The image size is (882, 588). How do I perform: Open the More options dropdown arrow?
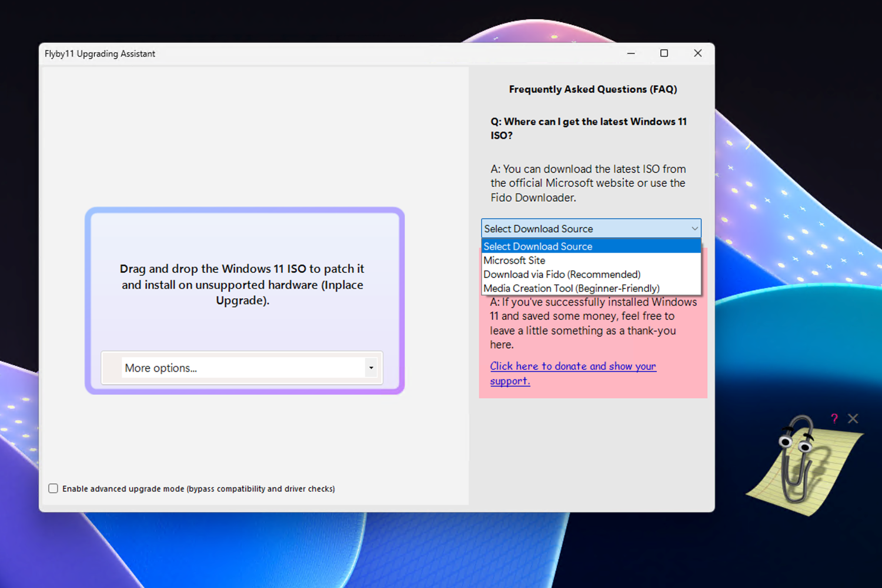(371, 368)
